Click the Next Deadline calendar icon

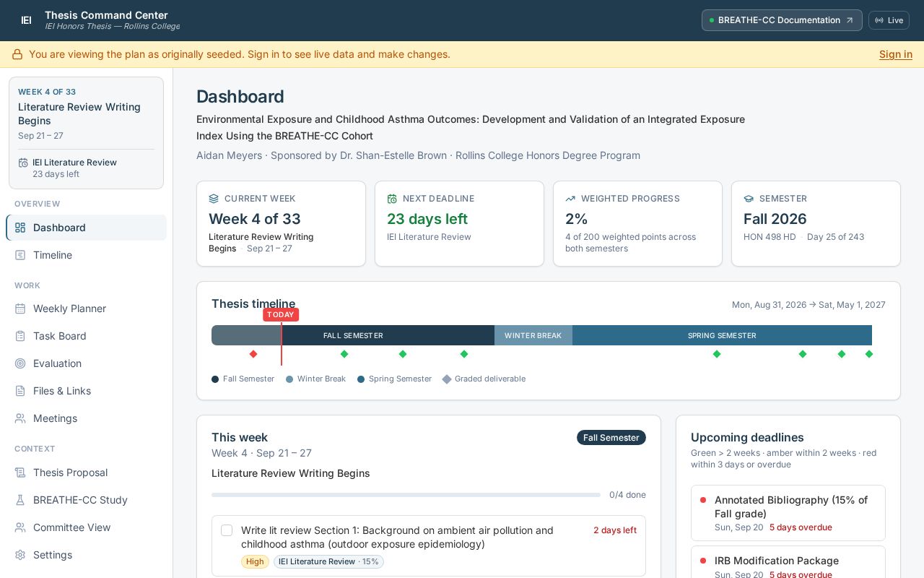point(392,199)
